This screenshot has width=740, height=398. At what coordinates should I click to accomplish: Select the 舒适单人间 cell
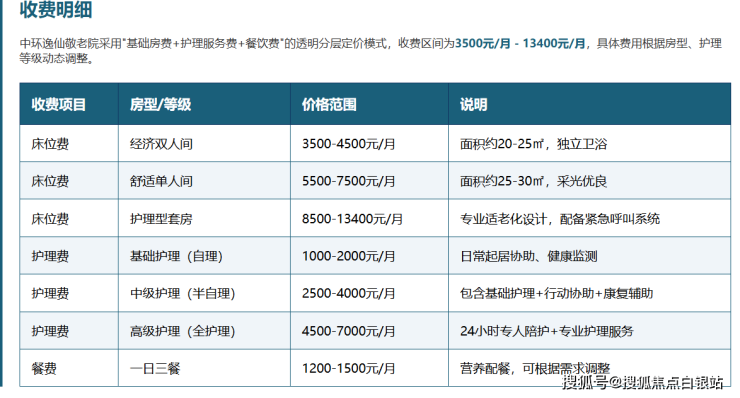[x=204, y=181]
